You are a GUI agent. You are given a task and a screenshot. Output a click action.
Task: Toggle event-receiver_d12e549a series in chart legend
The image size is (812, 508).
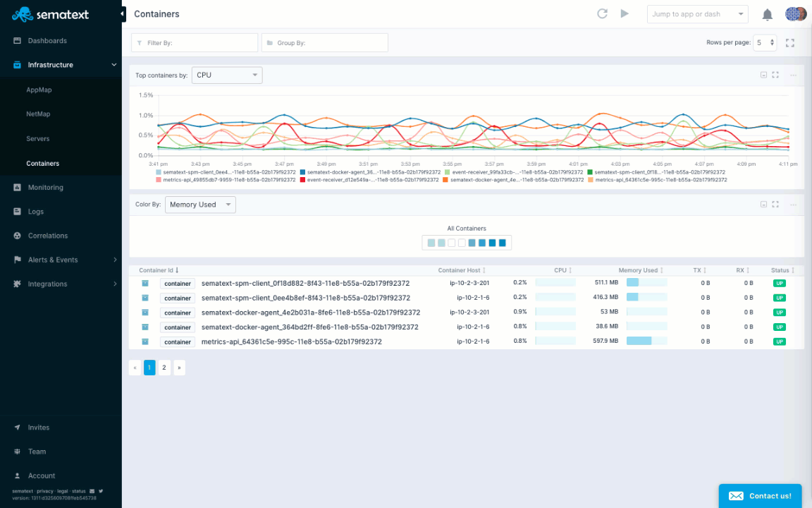coord(369,180)
